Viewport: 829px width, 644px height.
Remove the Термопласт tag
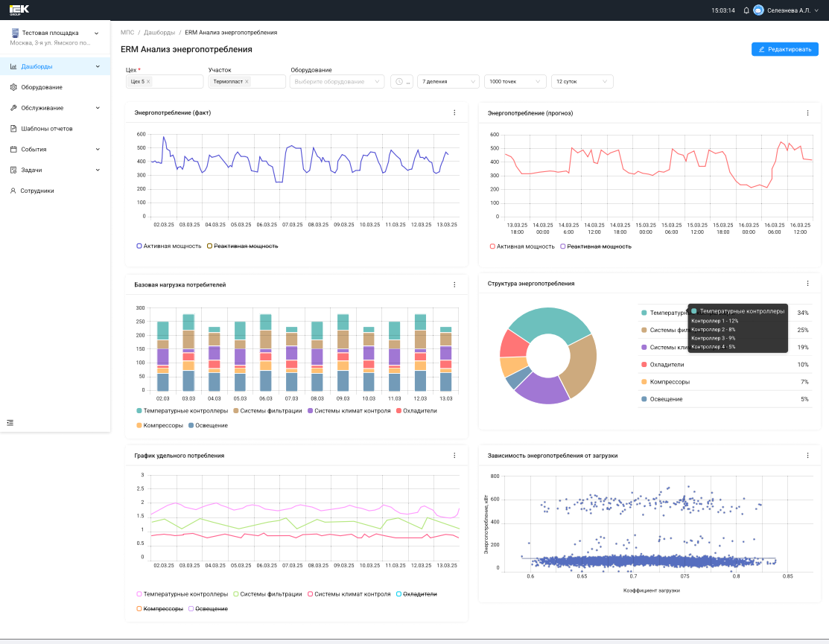pyautogui.click(x=247, y=81)
